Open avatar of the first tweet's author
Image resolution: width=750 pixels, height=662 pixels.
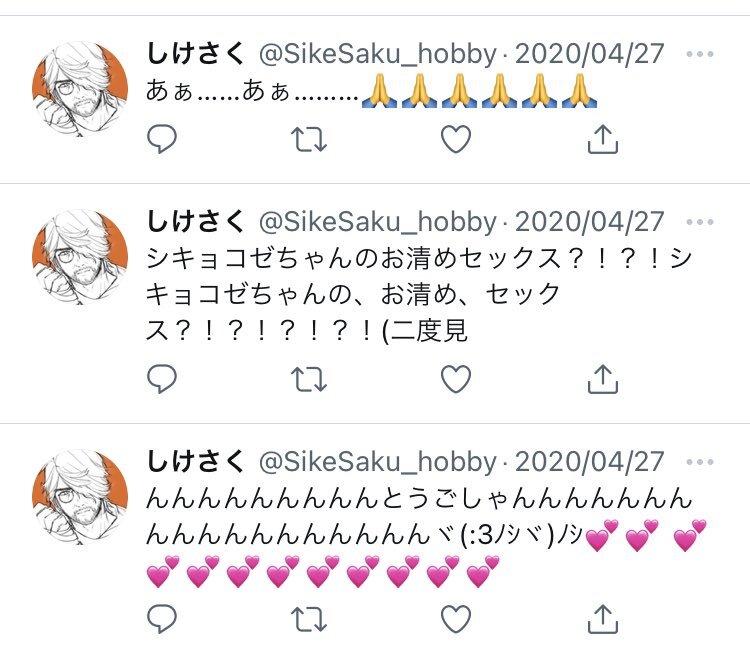pos(80,89)
